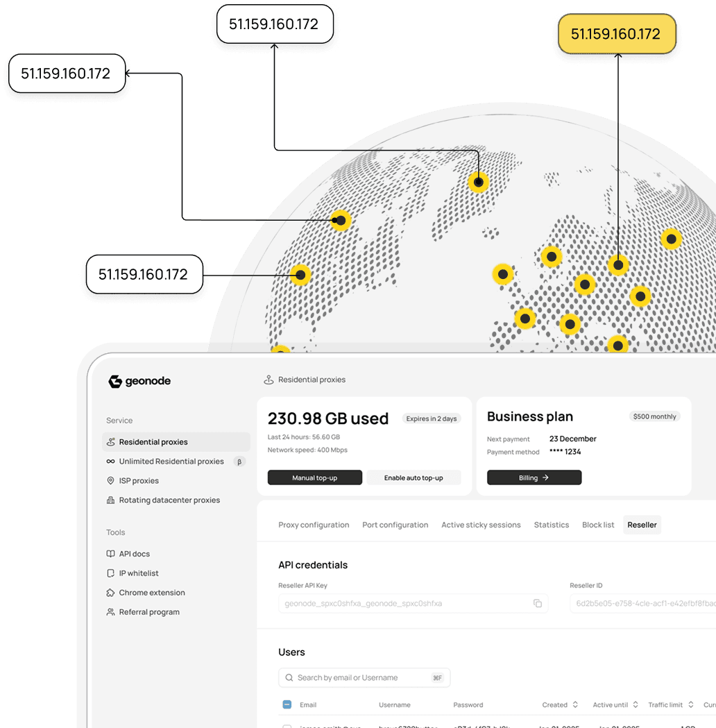Open the API docs tool
716x728 pixels.
pyautogui.click(x=128, y=554)
